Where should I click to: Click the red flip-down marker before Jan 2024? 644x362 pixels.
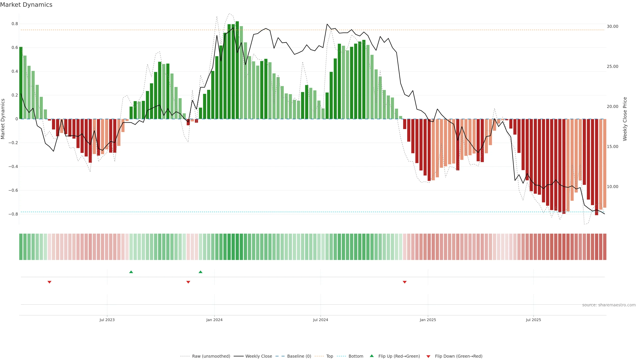click(188, 282)
